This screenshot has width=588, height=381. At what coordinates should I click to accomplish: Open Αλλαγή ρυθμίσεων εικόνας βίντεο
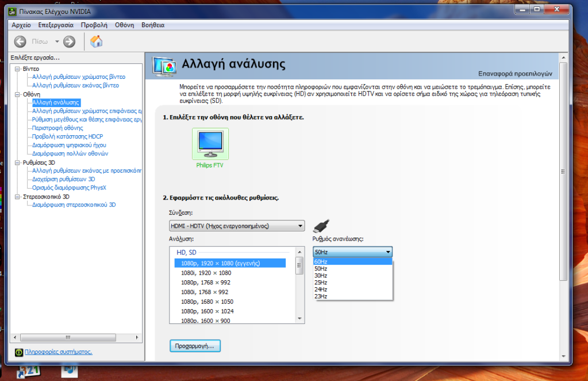click(75, 86)
